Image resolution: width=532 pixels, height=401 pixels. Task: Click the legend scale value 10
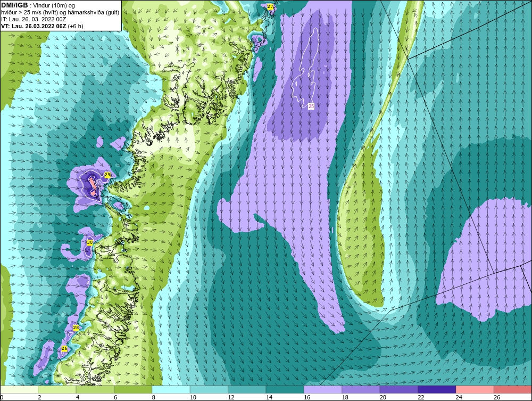tap(193, 397)
